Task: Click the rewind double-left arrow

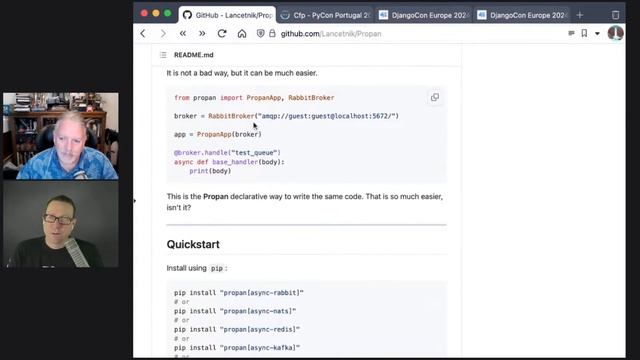Action: click(182, 33)
